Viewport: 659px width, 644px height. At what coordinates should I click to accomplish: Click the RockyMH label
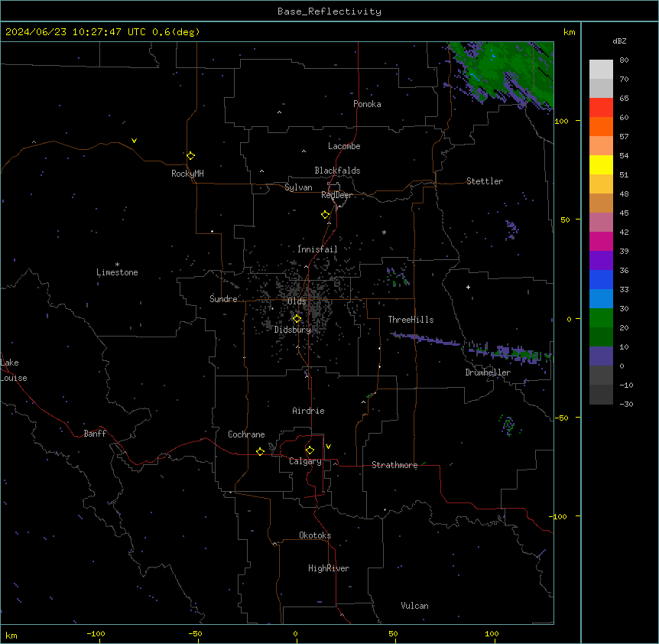pyautogui.click(x=187, y=173)
